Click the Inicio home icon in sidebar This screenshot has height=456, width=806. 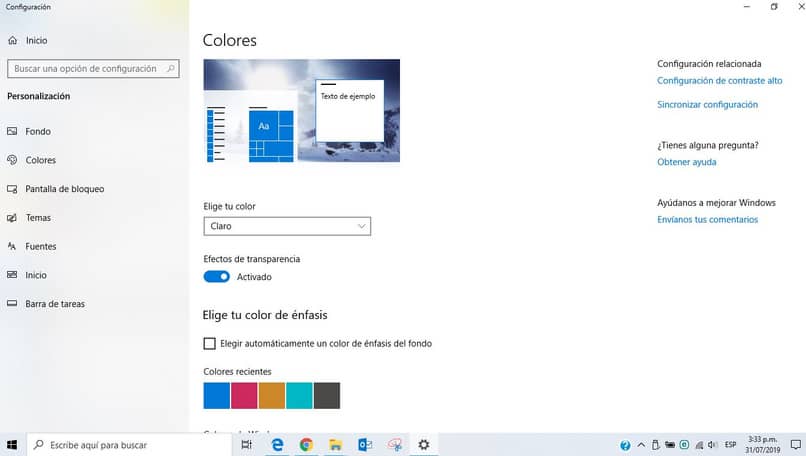click(12, 41)
